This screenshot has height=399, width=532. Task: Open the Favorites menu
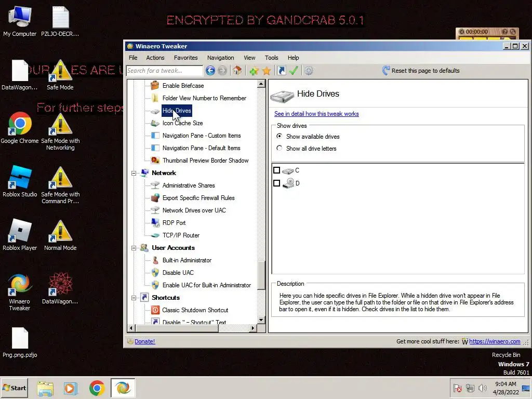pos(185,58)
